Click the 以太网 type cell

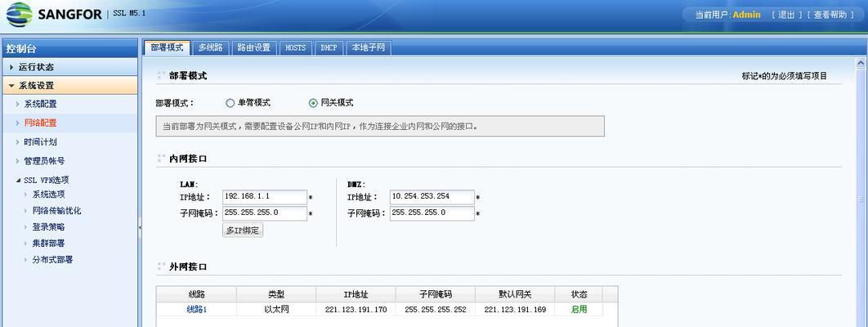click(276, 309)
